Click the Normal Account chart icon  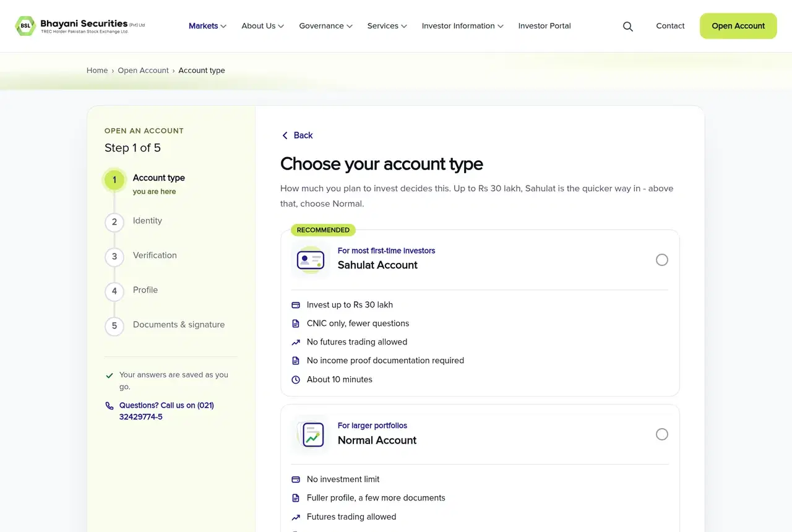click(x=311, y=434)
